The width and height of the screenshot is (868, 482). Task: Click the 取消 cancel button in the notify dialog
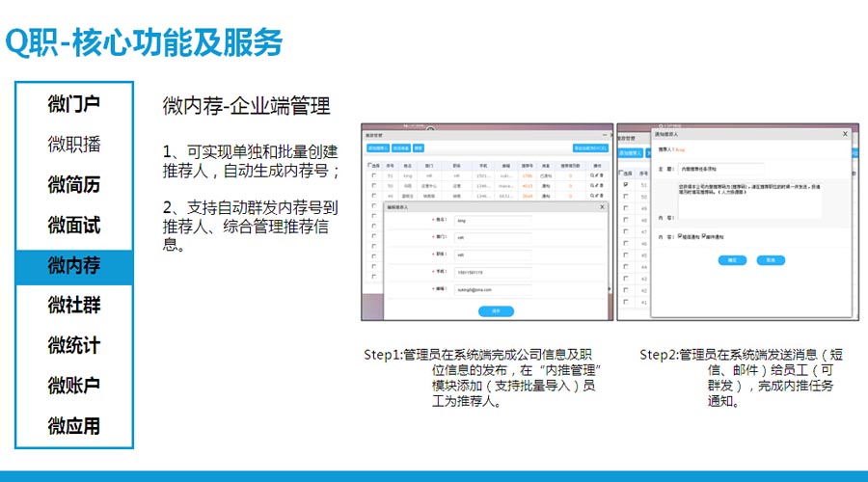(770, 260)
